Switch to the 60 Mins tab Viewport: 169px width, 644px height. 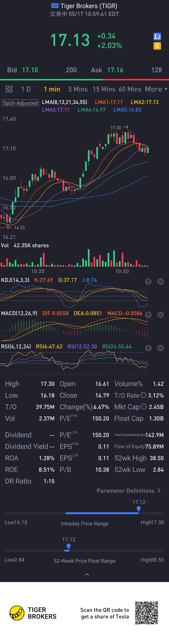[x=130, y=89]
